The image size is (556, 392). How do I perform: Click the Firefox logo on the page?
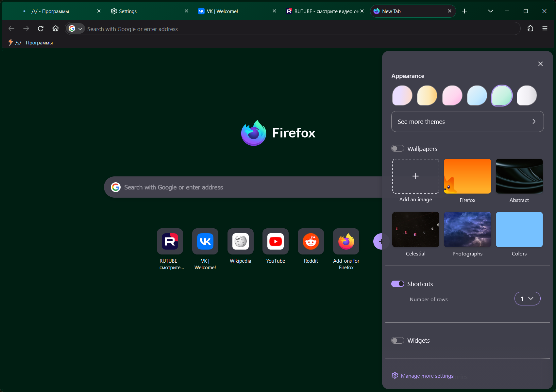pyautogui.click(x=254, y=133)
